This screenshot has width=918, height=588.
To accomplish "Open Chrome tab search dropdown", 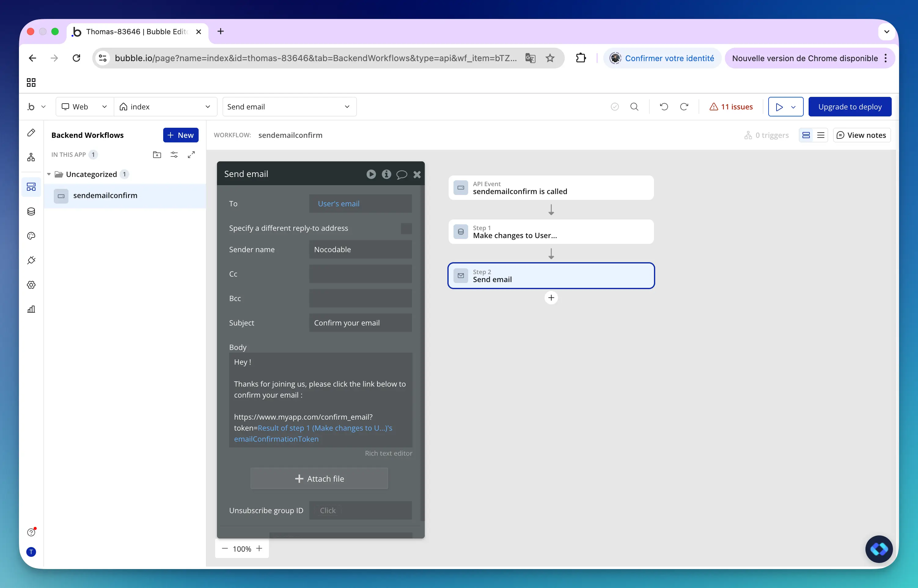I will point(887,32).
